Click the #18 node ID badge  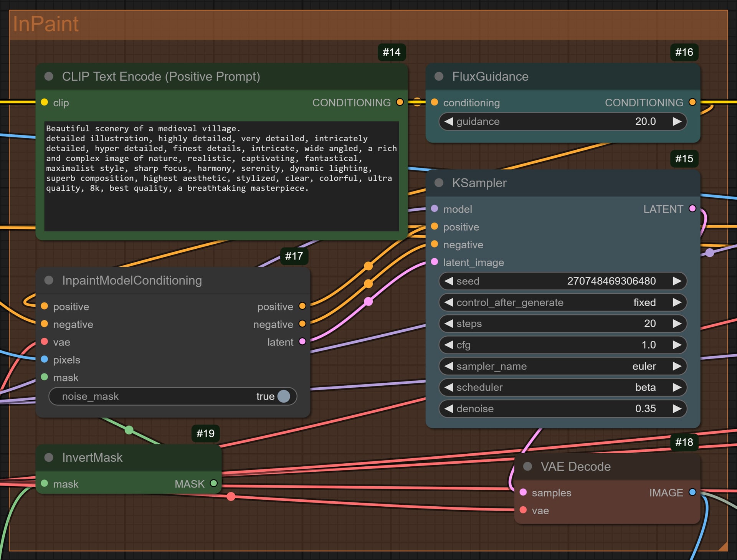coord(684,442)
